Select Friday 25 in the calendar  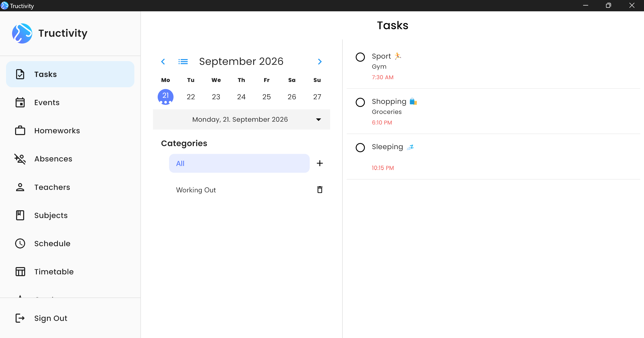pyautogui.click(x=267, y=97)
